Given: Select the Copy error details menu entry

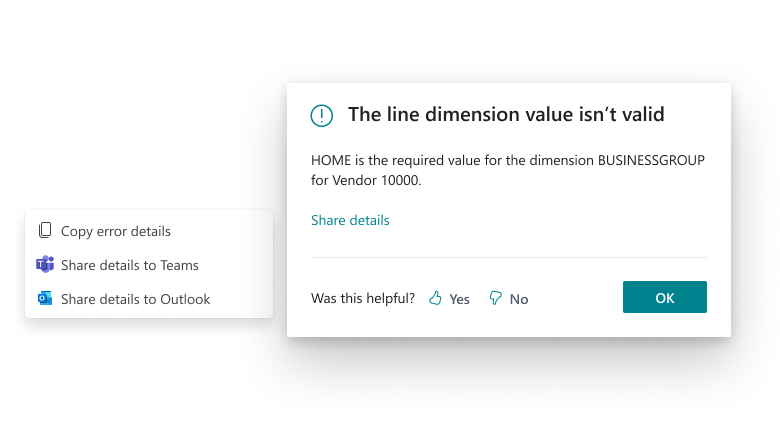Looking at the screenshot, I should [116, 231].
